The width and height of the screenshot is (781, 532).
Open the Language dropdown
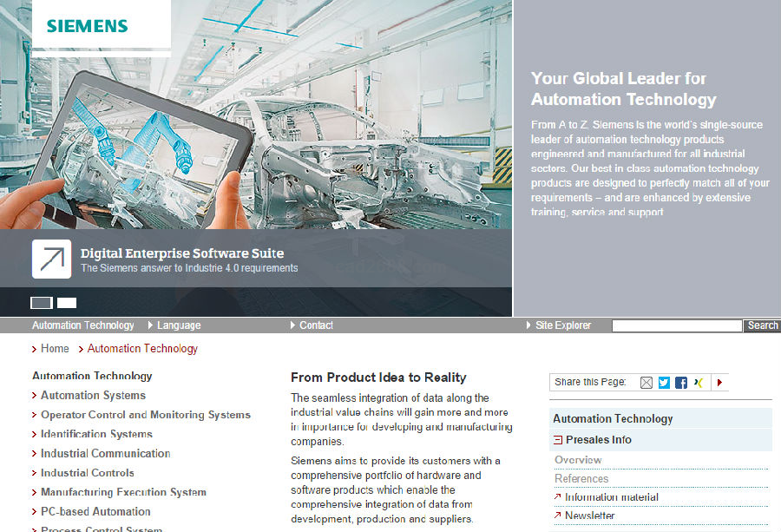178,325
